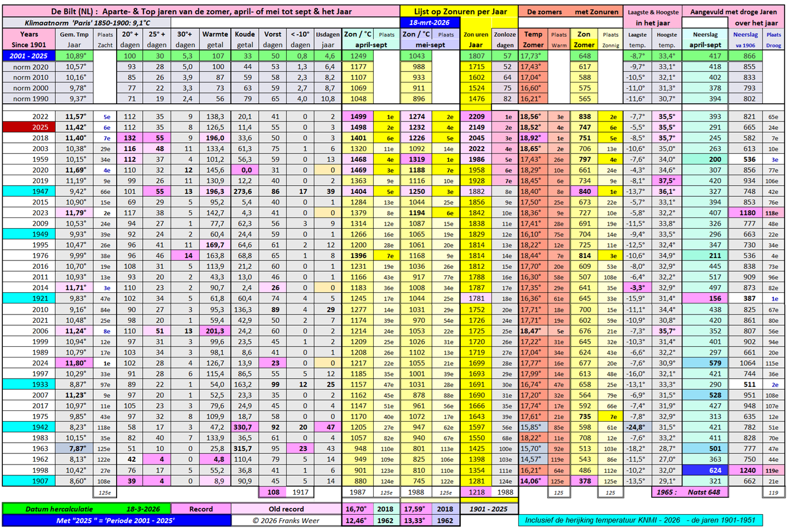Select the 'De zomers met Zonuren' header
Image resolution: width=790 pixels, height=532 pixels.
(x=569, y=12)
